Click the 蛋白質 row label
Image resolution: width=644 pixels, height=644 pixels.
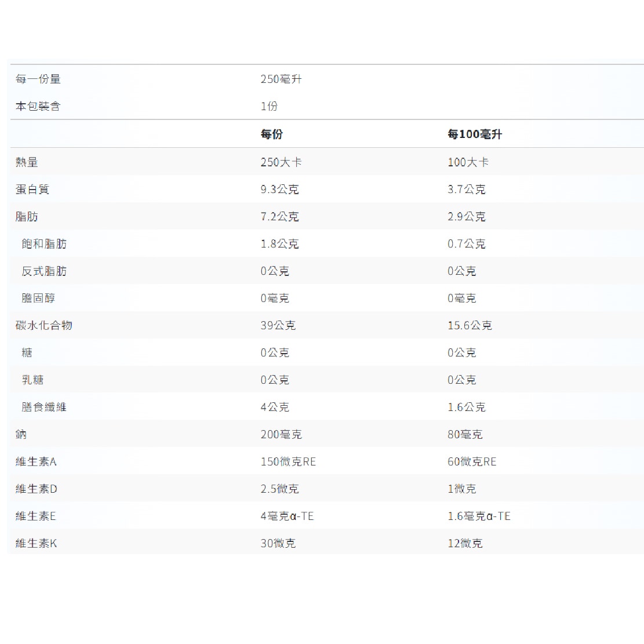point(32,190)
